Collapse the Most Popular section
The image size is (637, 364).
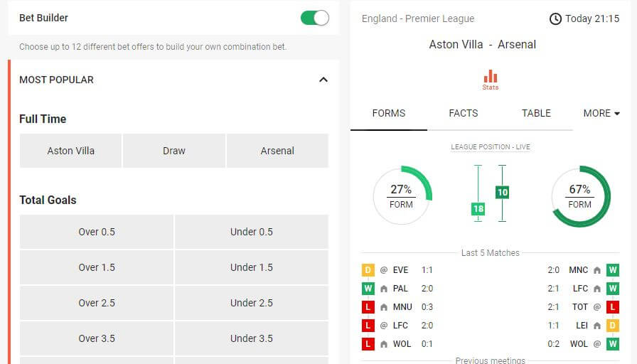(x=323, y=80)
